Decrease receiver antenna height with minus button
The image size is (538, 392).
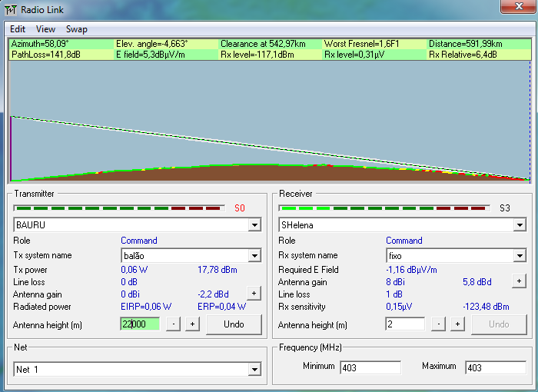coord(439,324)
